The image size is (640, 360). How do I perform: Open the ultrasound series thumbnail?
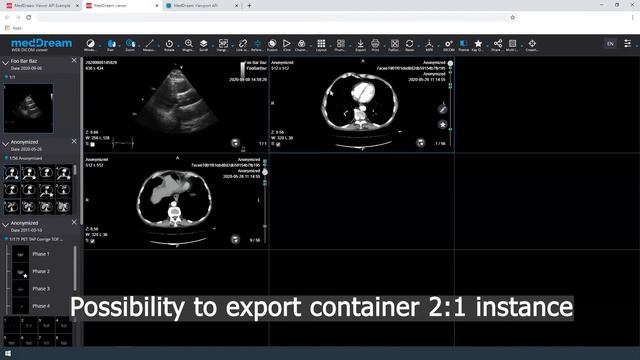coord(28,108)
